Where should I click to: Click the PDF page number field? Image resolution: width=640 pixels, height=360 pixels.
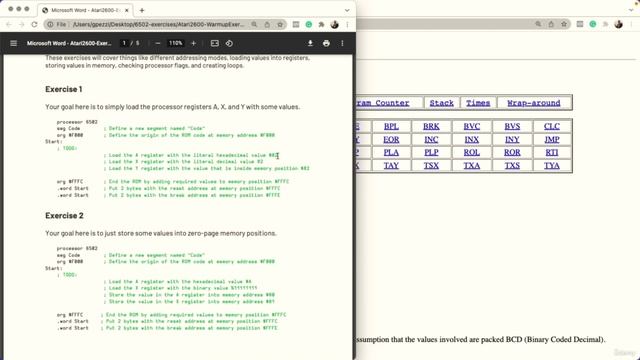pos(124,43)
